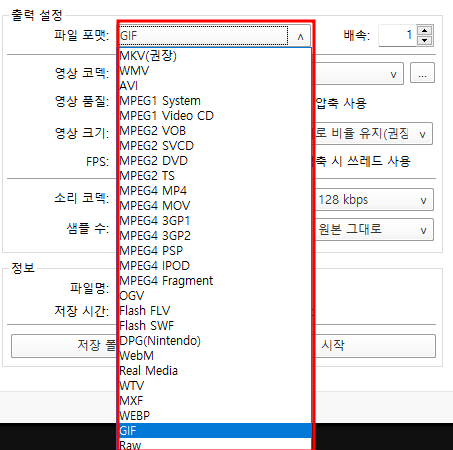The width and height of the screenshot is (453, 450).
Task: Pick MXF from the format list
Action: pos(215,401)
